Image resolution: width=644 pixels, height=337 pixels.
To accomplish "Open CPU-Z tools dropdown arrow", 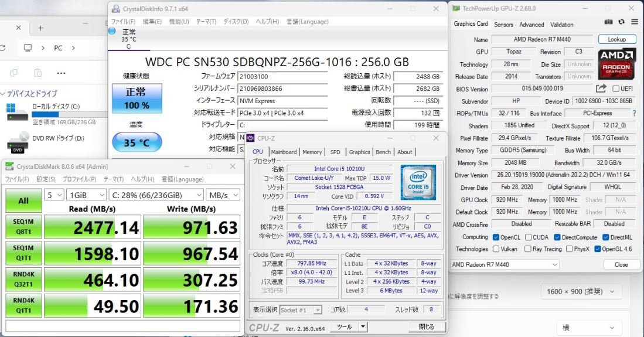I will pos(363,326).
